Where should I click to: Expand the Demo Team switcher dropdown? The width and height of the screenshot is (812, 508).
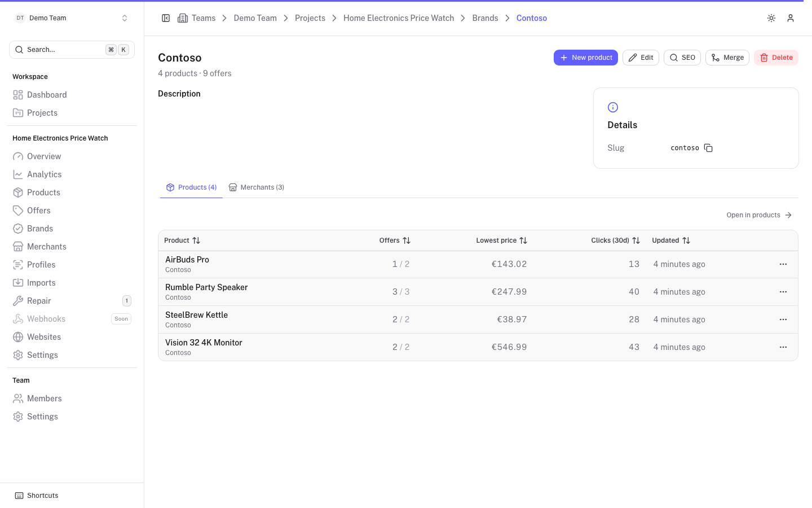[x=72, y=18]
